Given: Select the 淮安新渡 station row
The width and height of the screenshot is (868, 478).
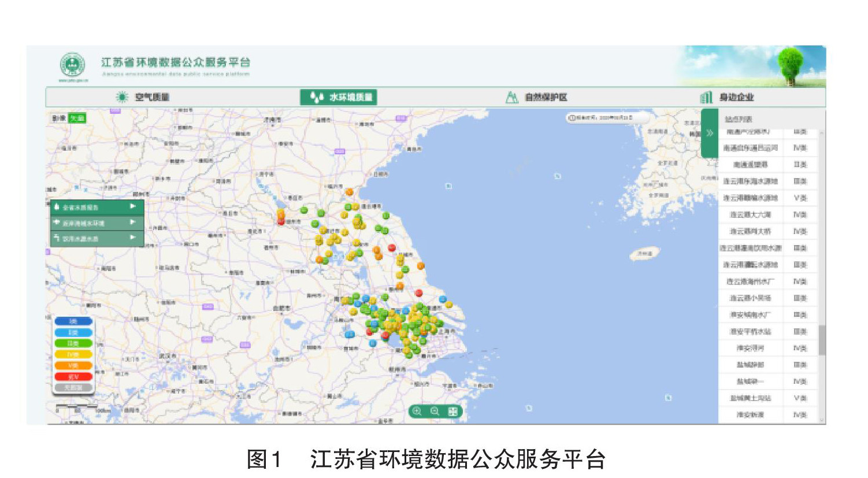Looking at the screenshot, I should [x=769, y=415].
